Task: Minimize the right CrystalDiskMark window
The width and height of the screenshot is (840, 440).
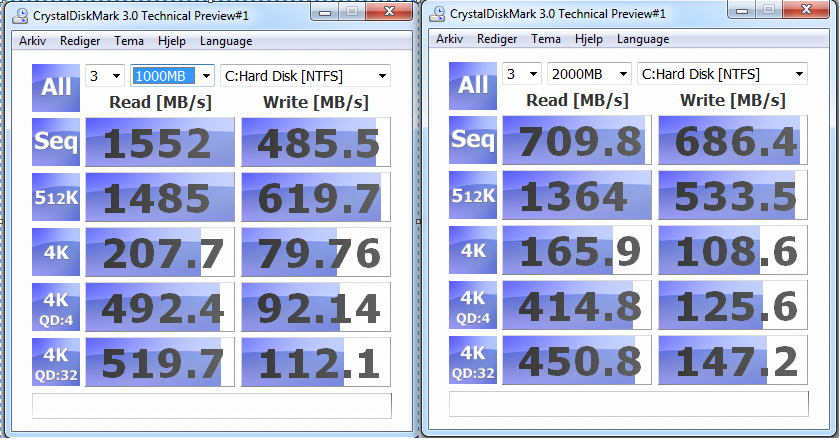Action: (x=741, y=10)
